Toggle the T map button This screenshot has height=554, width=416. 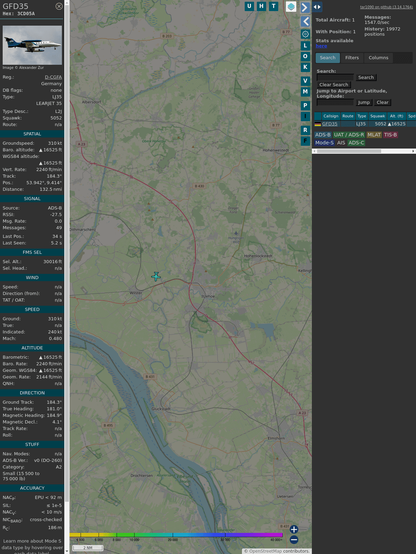point(273,6)
